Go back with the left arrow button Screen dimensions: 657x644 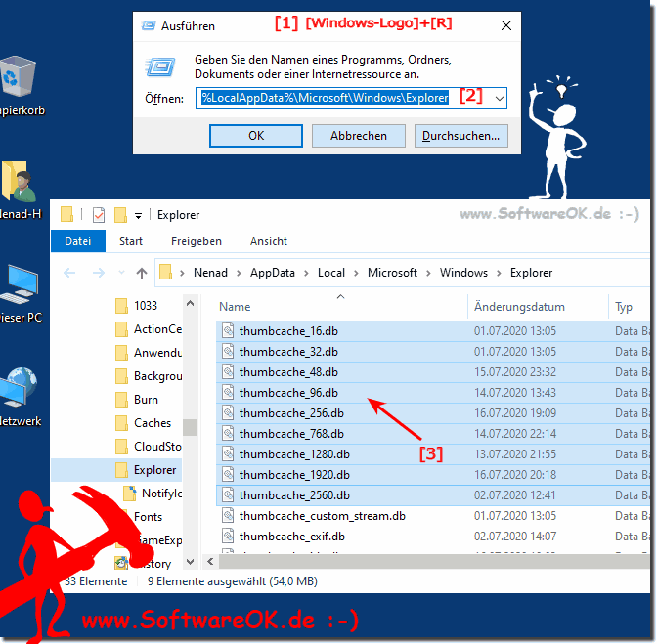69,273
